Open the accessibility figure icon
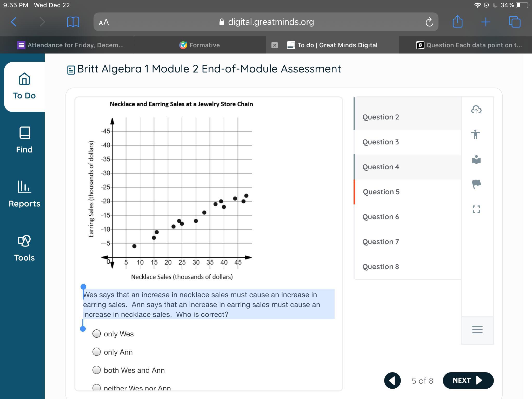Viewport: 532px width, 399px height. tap(475, 134)
